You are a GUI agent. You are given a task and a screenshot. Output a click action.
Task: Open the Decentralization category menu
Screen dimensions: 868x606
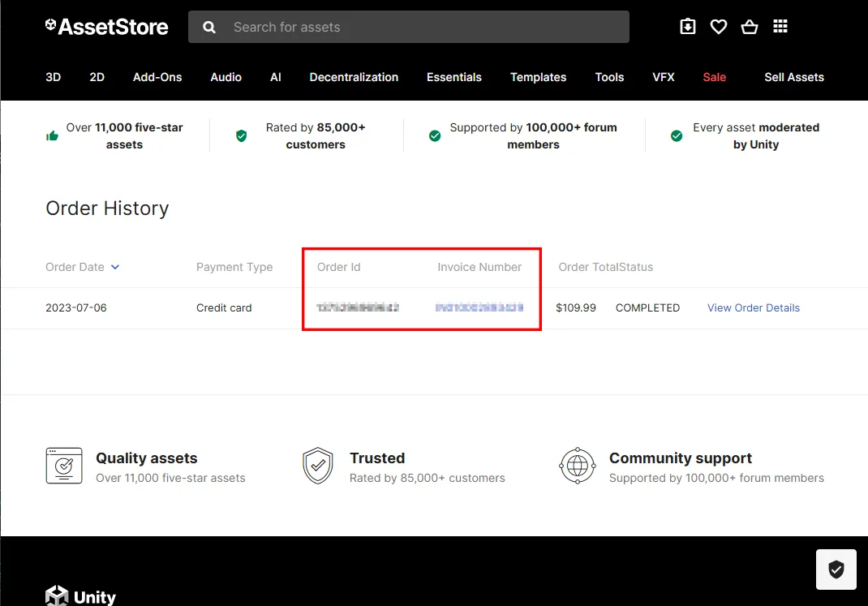point(354,77)
